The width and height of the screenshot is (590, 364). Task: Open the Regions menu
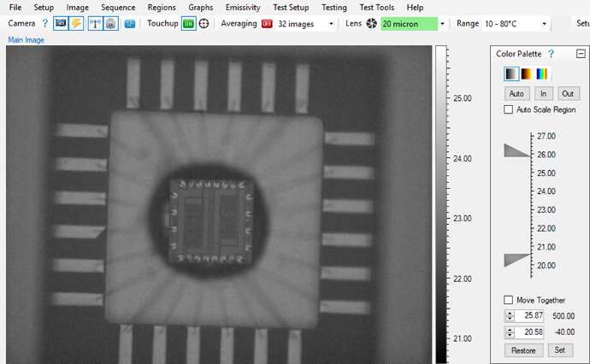click(x=162, y=7)
